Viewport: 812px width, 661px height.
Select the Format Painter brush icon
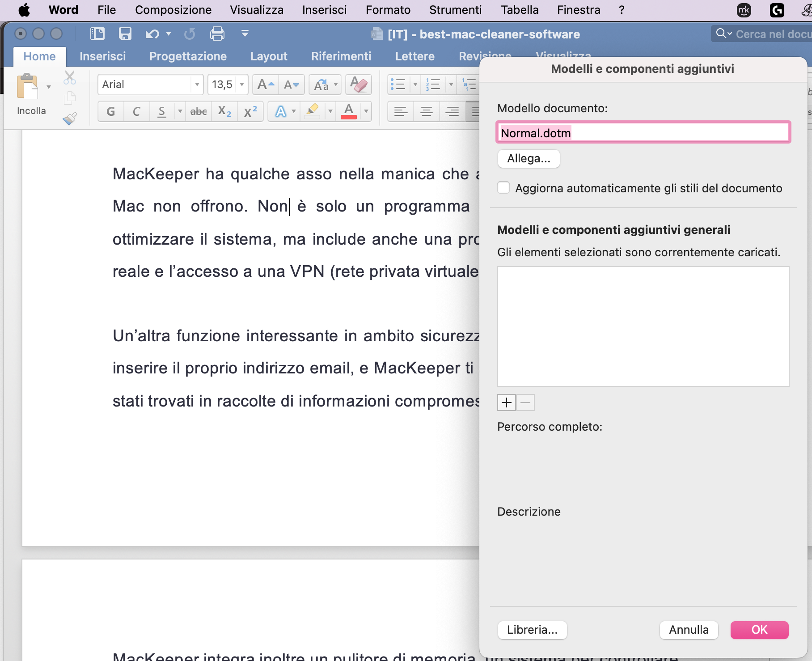click(x=70, y=118)
